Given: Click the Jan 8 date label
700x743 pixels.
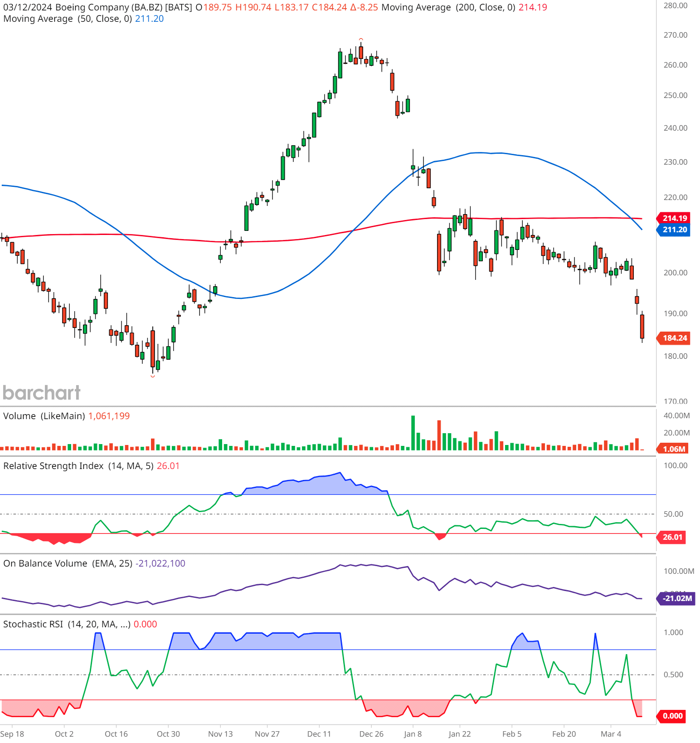Looking at the screenshot, I should 413,734.
